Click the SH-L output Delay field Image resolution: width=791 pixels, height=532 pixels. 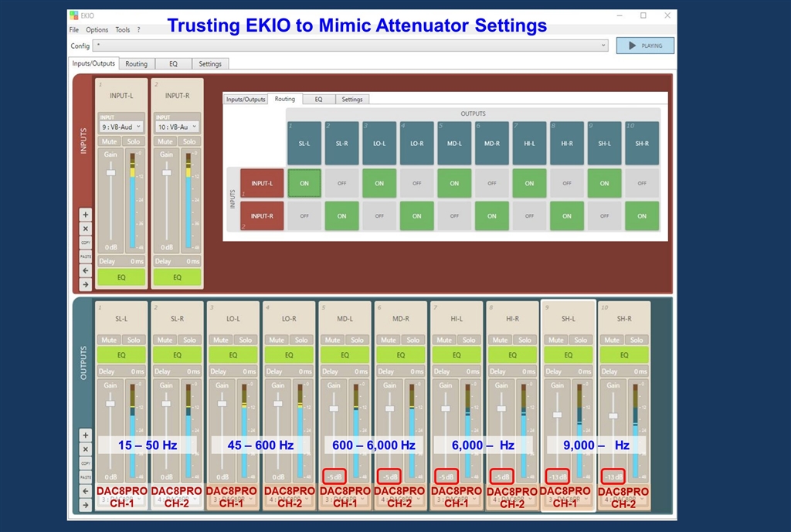tap(569, 371)
